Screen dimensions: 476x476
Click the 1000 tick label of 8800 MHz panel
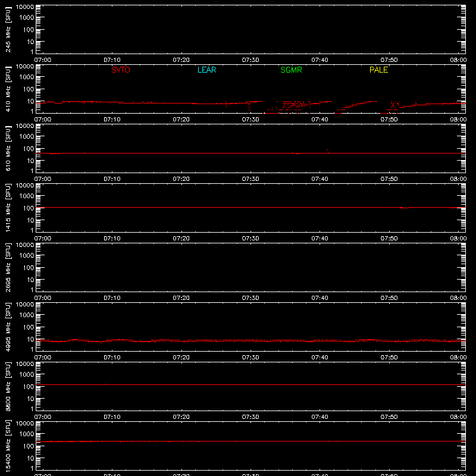tap(27, 375)
